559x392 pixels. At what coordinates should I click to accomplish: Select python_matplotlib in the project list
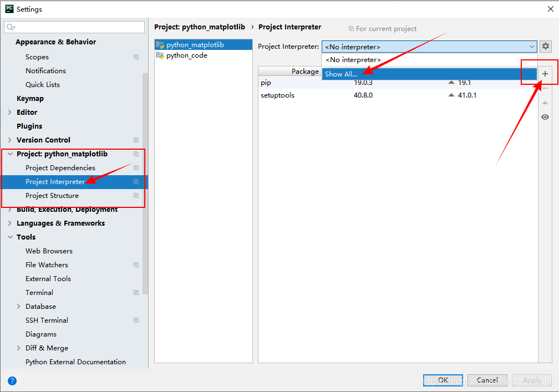[203, 45]
